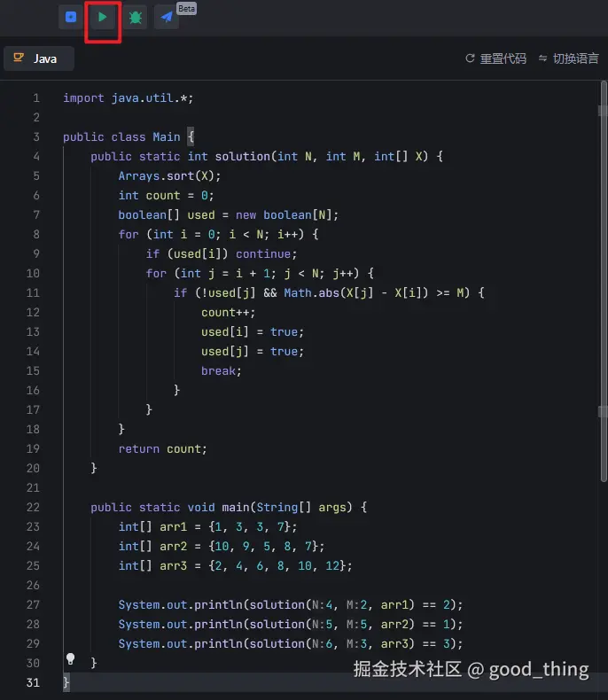
Task: Click outer 'for (int i = 0' loop
Action: 218,235
